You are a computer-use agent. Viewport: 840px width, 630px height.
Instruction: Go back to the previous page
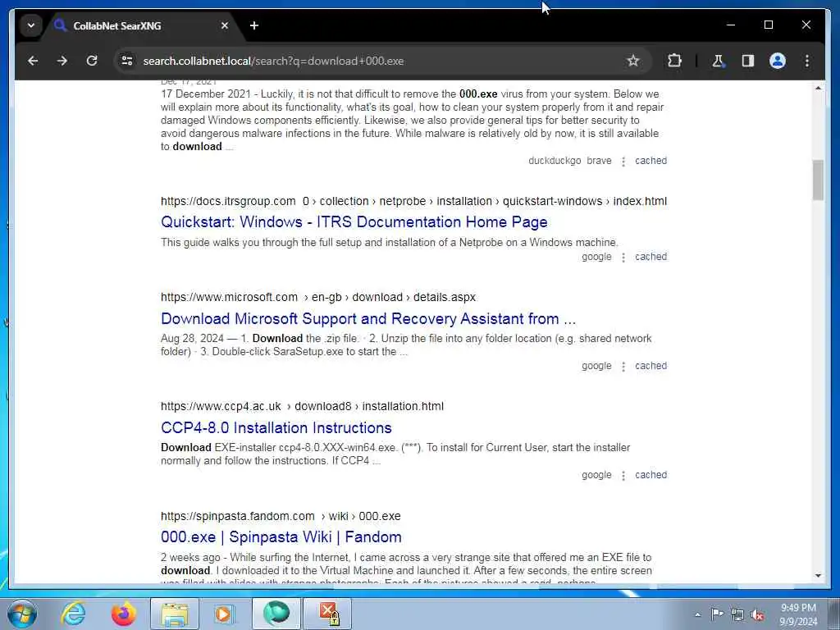33,61
